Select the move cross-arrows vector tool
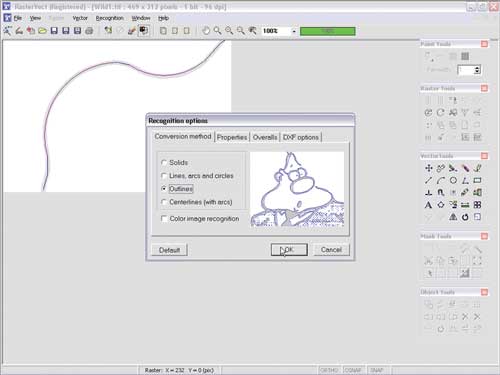 click(429, 168)
